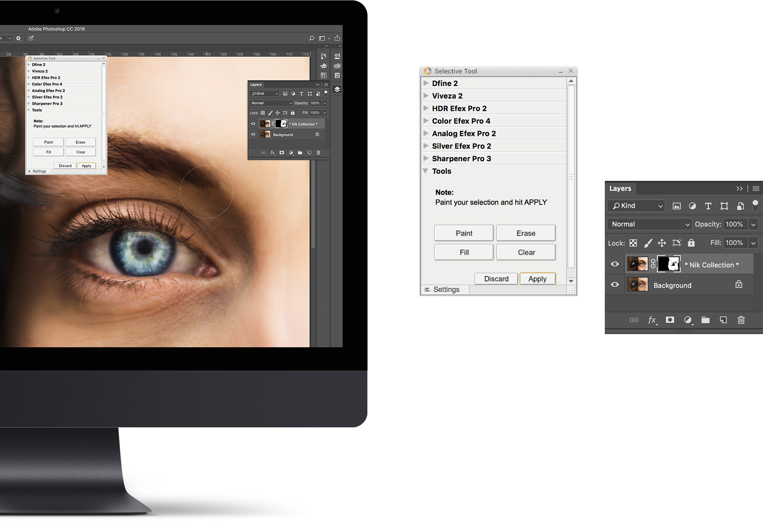Image resolution: width=763 pixels, height=532 pixels.
Task: Click the Fill button in enlarged Selective Tool
Action: point(464,252)
